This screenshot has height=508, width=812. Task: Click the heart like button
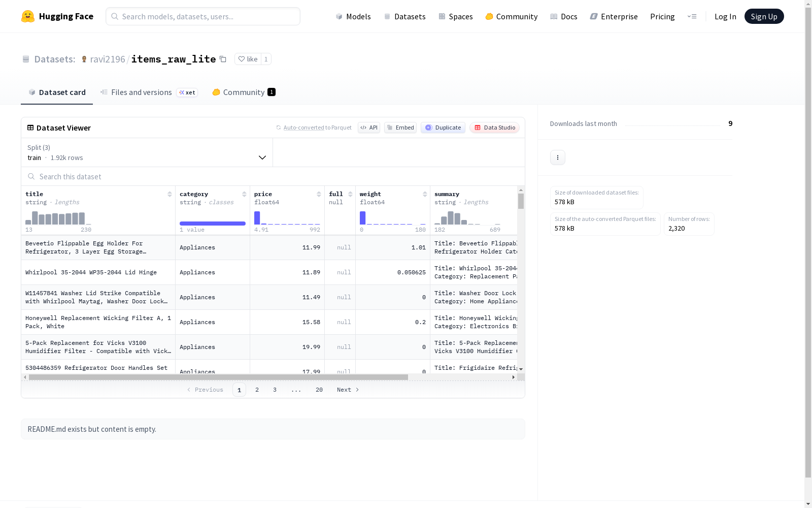point(248,59)
